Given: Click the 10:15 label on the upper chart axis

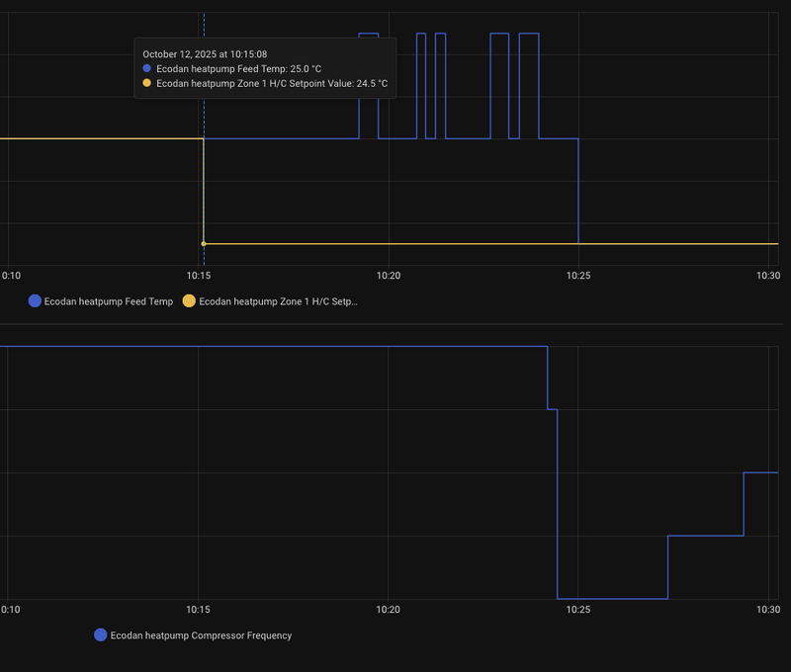Looking at the screenshot, I should click(x=200, y=275).
